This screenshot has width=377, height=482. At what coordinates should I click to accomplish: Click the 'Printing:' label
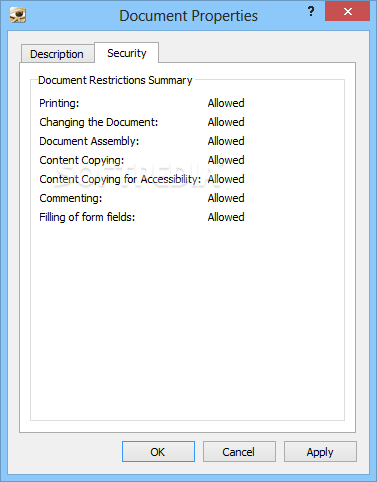[x=59, y=103]
